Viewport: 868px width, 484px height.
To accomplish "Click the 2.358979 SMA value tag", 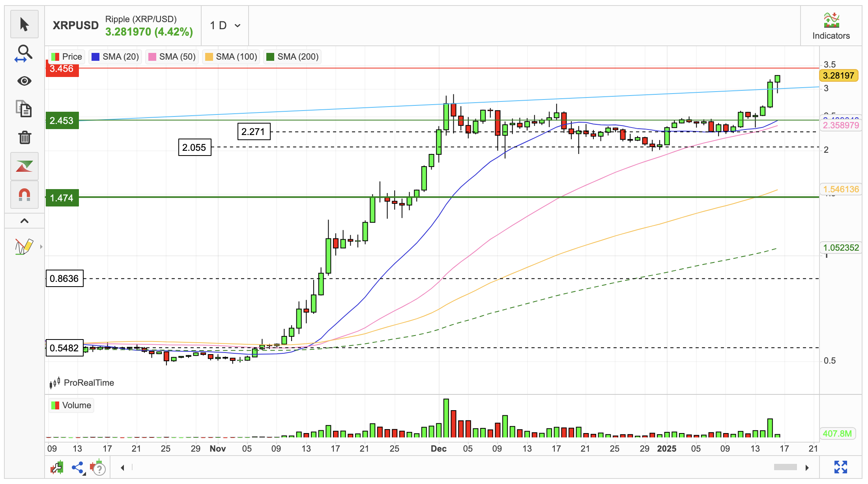I will [840, 125].
